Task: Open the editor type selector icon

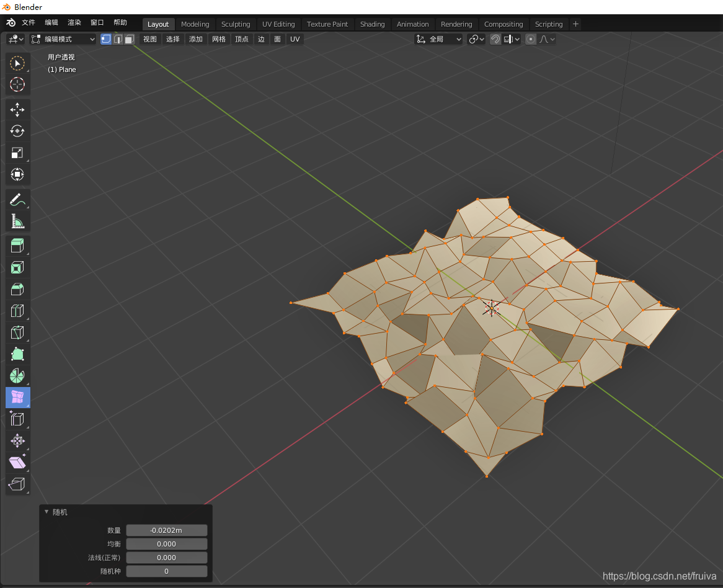Action: tap(16, 39)
